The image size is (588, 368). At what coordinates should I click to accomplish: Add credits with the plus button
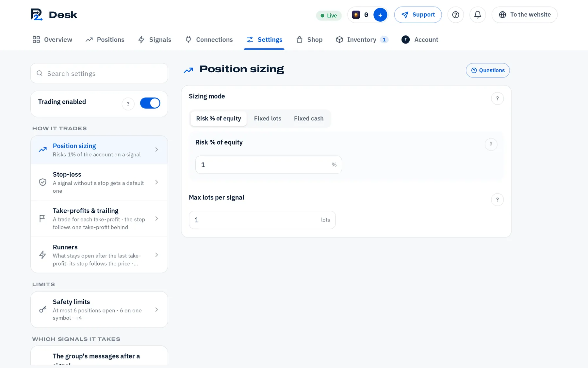[380, 15]
